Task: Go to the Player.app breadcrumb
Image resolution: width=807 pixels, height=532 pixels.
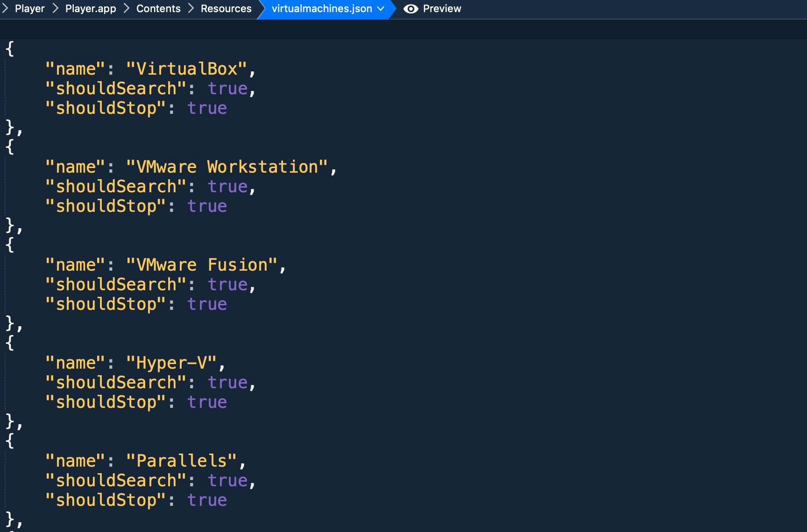Action: (91, 9)
